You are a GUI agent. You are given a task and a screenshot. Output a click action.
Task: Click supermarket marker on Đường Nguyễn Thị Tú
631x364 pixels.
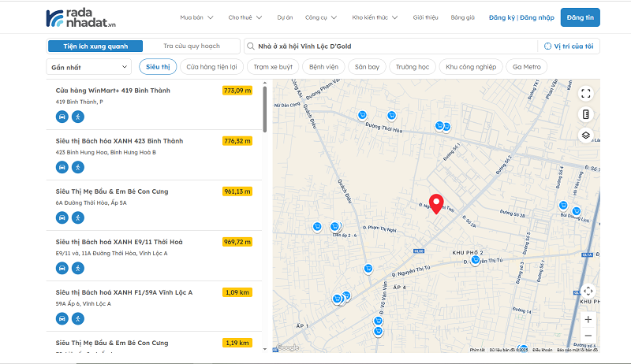[476, 260]
